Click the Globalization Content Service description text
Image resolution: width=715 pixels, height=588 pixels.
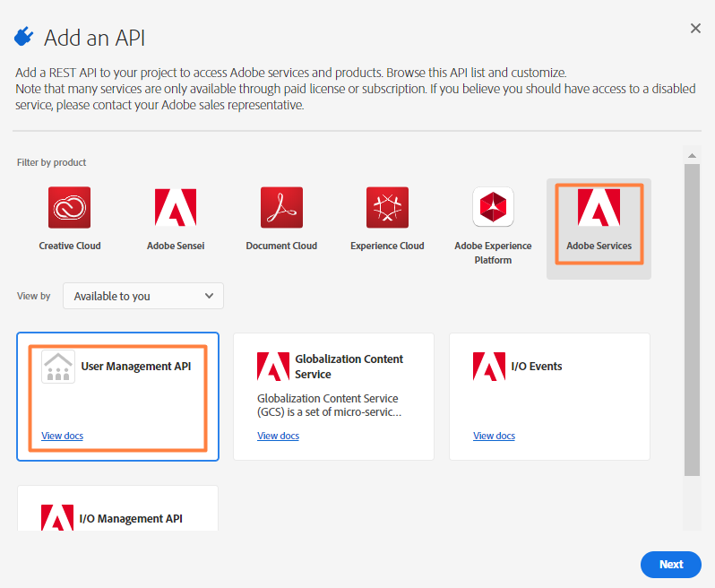coord(329,405)
